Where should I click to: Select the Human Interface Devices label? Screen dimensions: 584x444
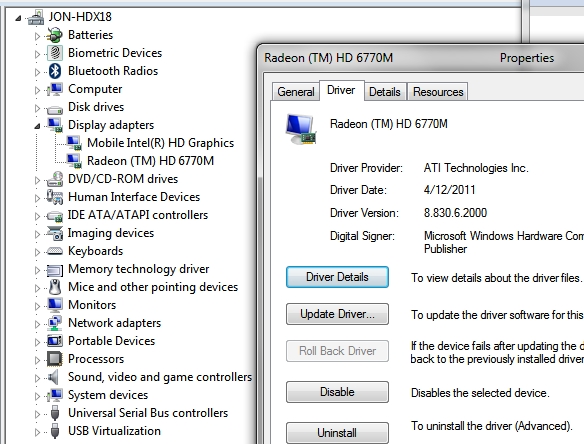pyautogui.click(x=134, y=197)
